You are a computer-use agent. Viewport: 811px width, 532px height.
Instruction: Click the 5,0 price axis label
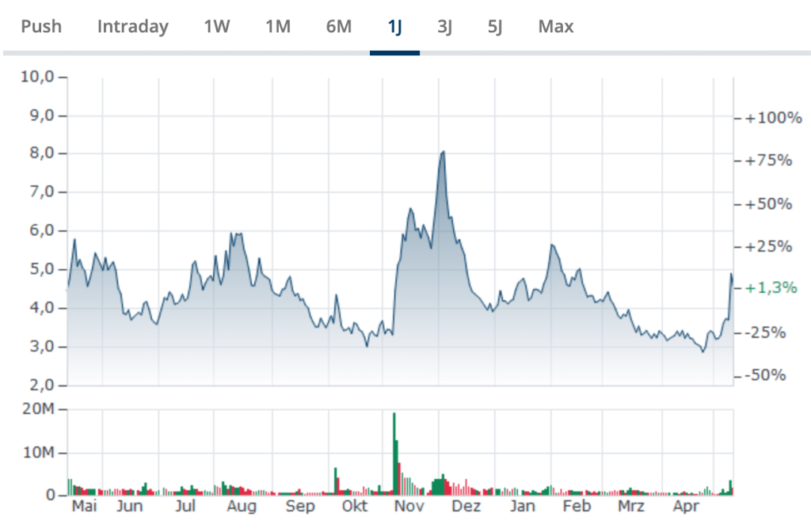[x=41, y=269]
